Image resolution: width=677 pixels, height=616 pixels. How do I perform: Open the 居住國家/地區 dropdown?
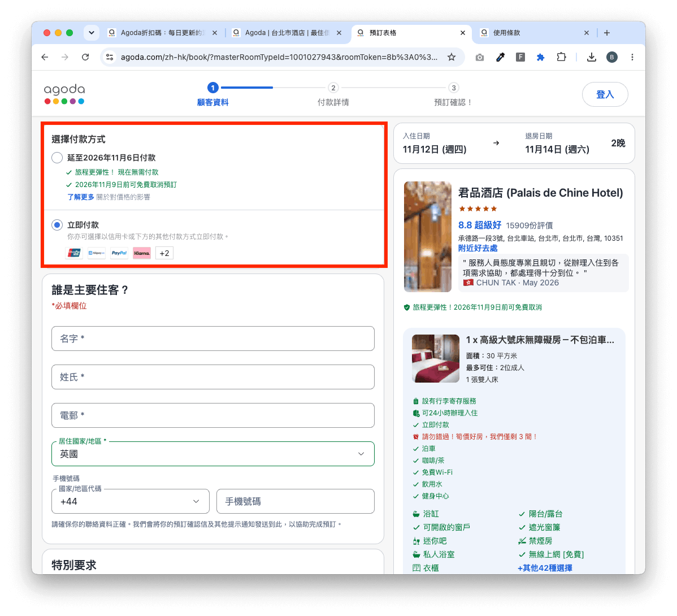click(213, 454)
